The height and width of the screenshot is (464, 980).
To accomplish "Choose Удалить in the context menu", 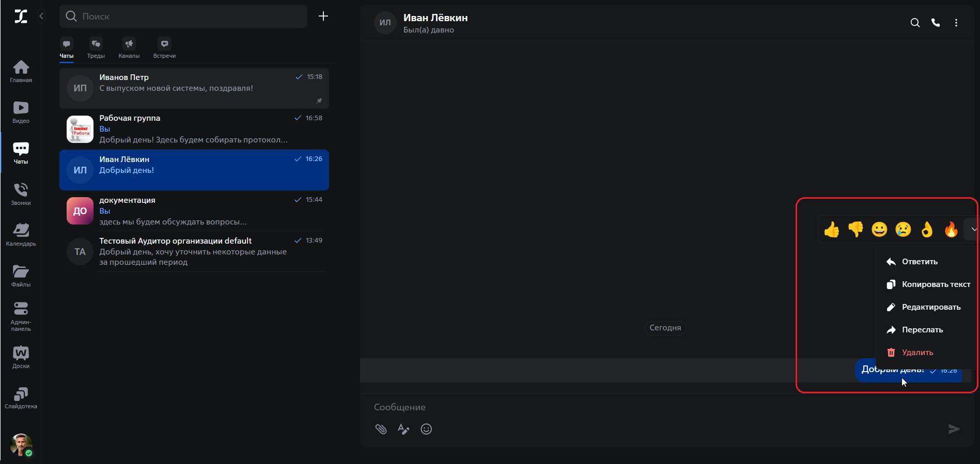I will (x=927, y=353).
